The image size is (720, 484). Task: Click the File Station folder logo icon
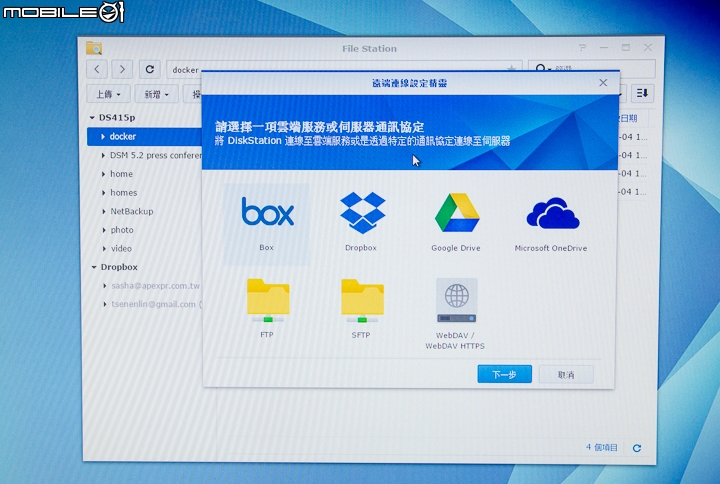click(x=94, y=48)
